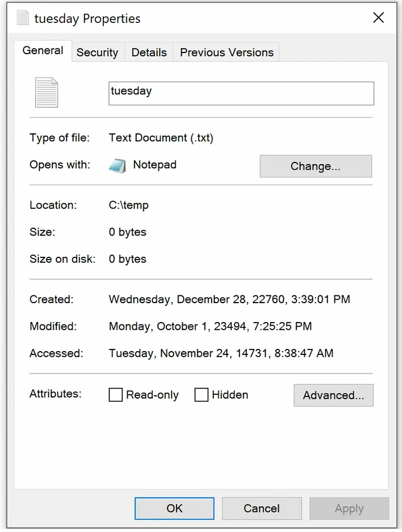Click the file name field containing tuesday
The image size is (402, 532).
tap(241, 93)
